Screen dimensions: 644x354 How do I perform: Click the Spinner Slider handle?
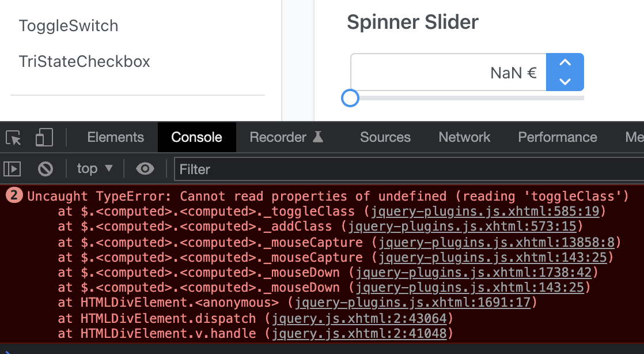pos(350,98)
